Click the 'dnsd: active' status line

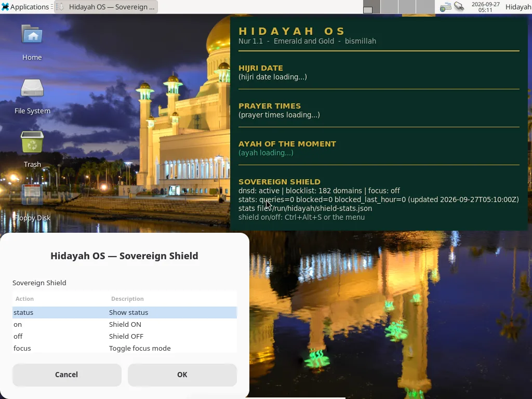[319, 191]
